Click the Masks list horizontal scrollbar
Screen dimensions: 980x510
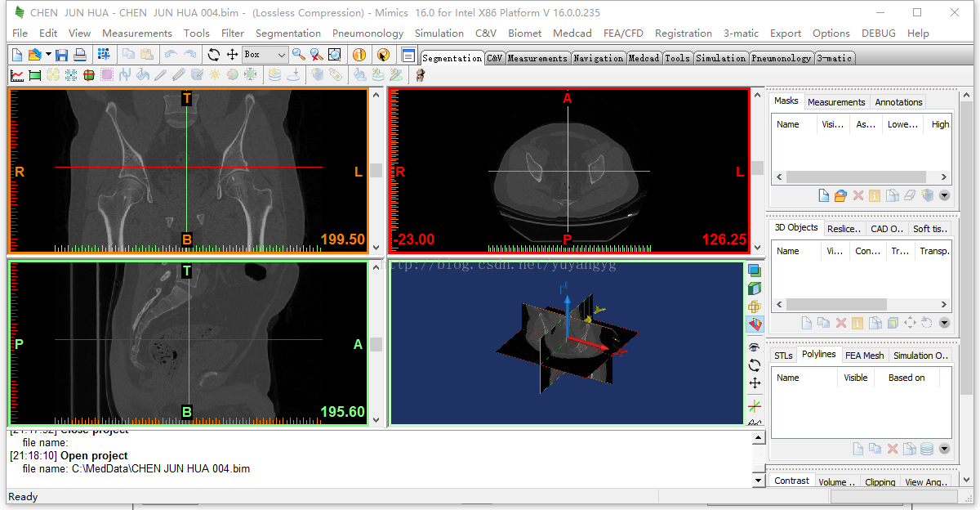855,177
